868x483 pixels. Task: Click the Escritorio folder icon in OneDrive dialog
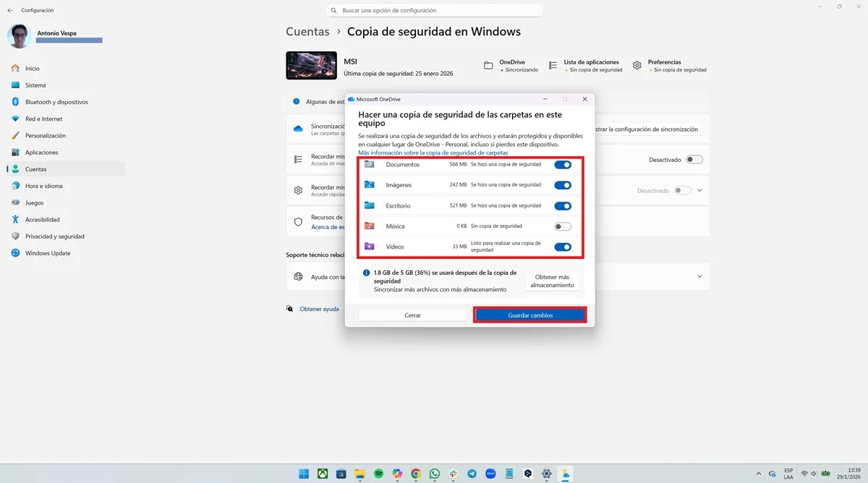tap(370, 205)
